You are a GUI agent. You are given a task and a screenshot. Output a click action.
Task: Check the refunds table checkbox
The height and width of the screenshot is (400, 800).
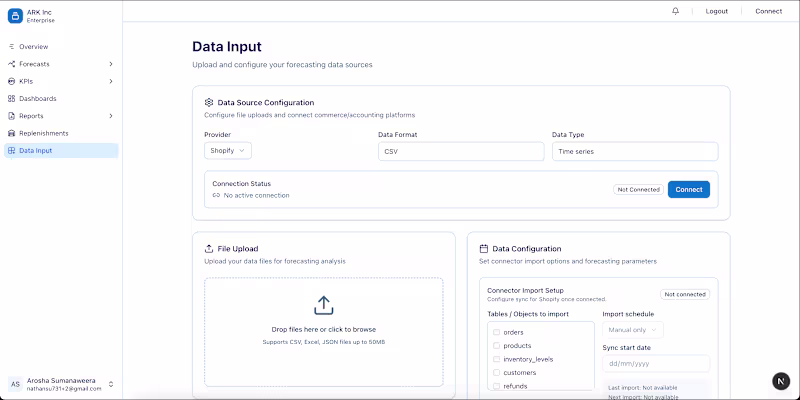click(x=496, y=386)
